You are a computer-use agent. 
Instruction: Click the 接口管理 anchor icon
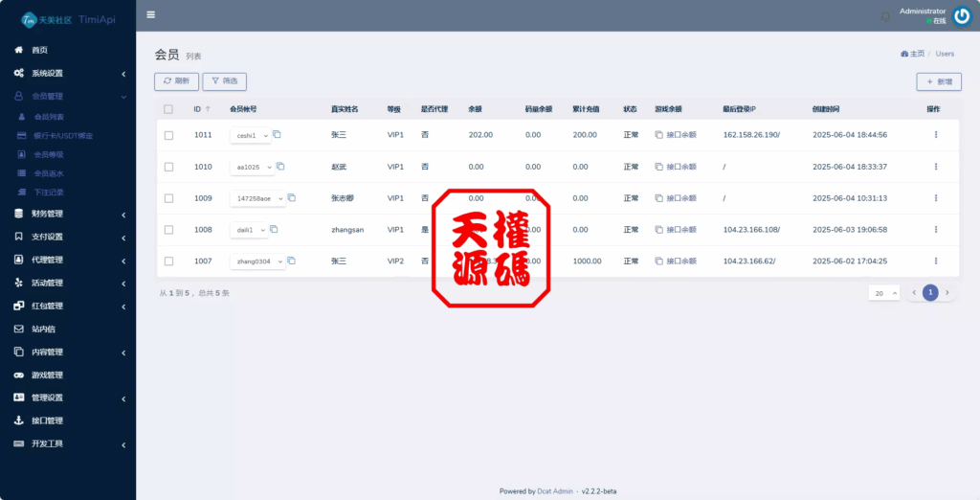click(19, 420)
